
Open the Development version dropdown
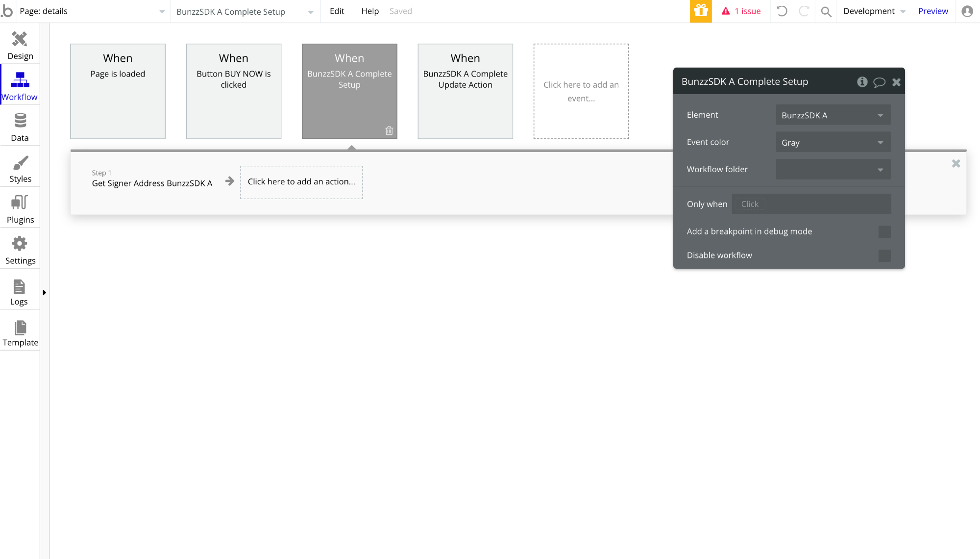[874, 11]
